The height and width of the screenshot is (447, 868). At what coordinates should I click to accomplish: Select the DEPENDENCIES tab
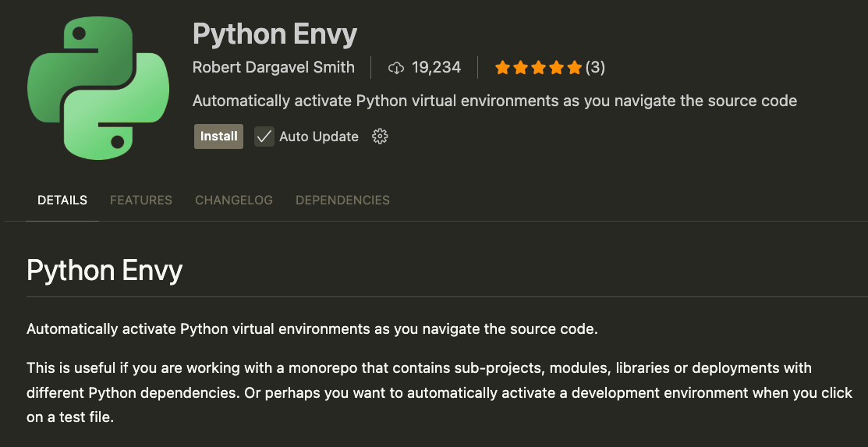342,200
